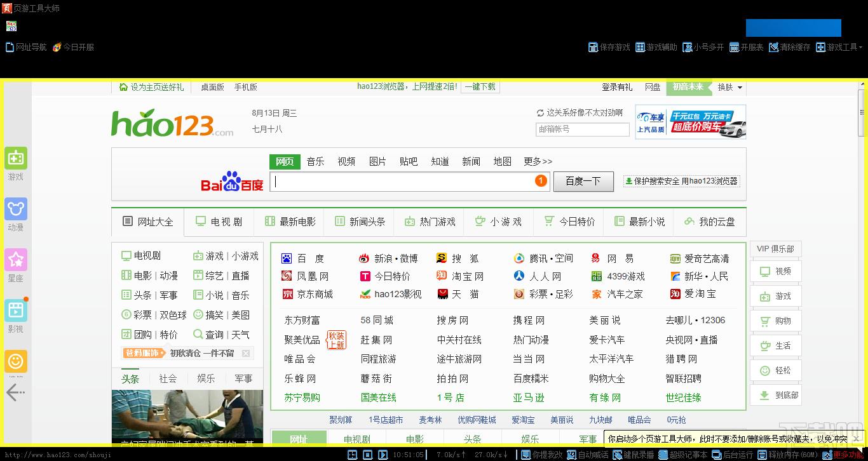Click 设为主页送好礼 link
868x461 pixels.
coord(151,87)
